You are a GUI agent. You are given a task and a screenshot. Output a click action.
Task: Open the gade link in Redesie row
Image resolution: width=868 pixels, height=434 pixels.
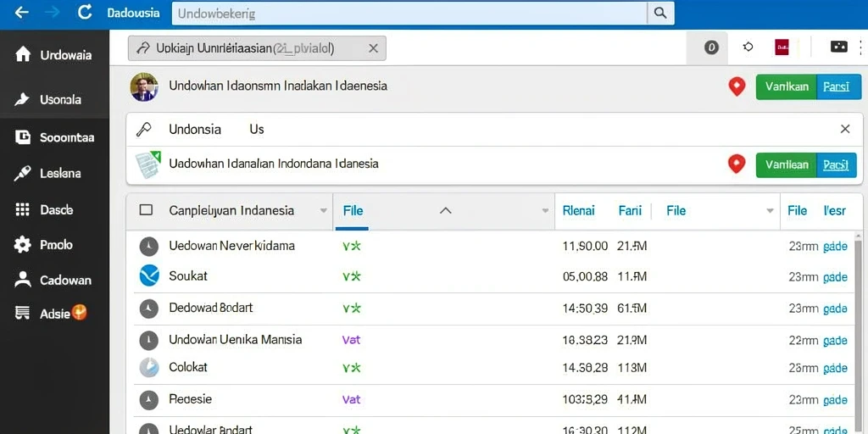835,400
